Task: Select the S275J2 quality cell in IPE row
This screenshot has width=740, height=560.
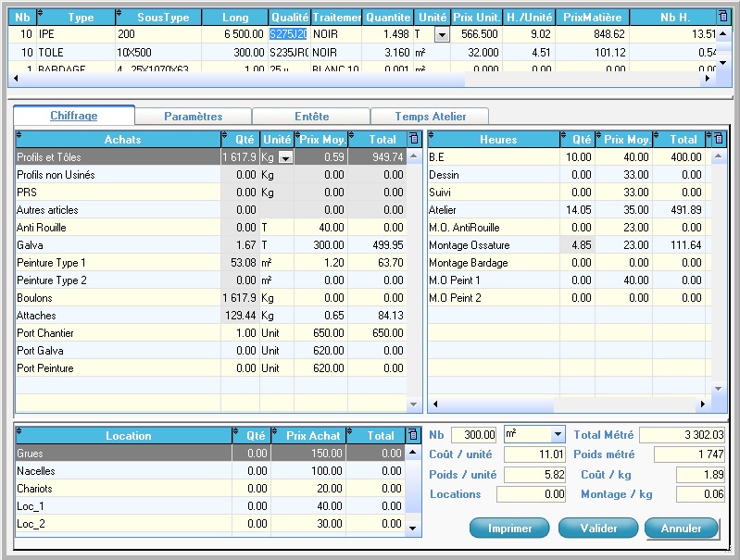Action: (x=288, y=34)
